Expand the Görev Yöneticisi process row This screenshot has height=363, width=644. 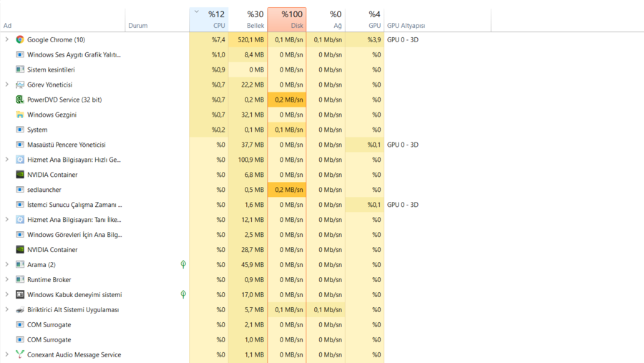click(x=6, y=84)
